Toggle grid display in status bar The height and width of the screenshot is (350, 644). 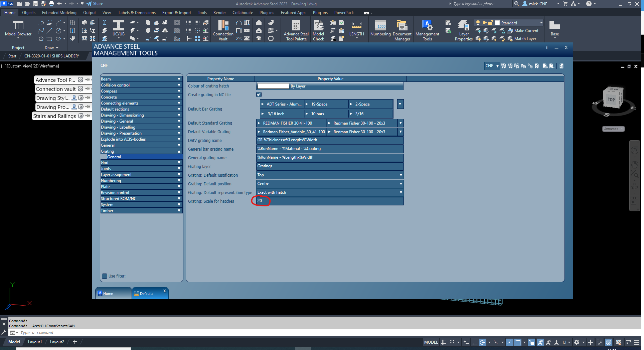pos(444,342)
